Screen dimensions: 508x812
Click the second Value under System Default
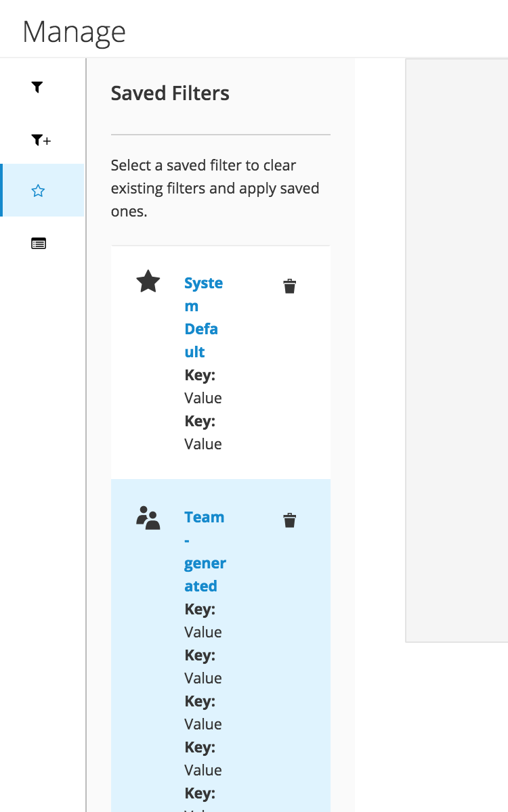coord(203,444)
